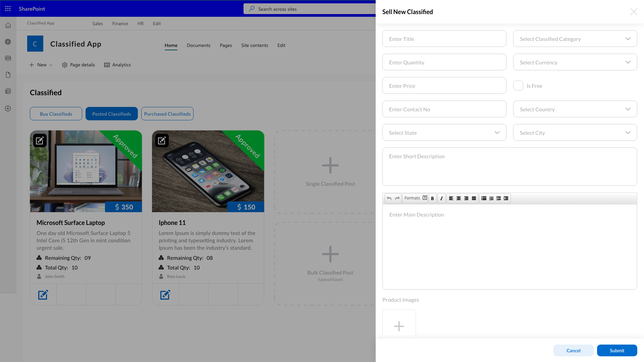Click the Redo arrow in editor toolbar
644x362 pixels.
397,198
